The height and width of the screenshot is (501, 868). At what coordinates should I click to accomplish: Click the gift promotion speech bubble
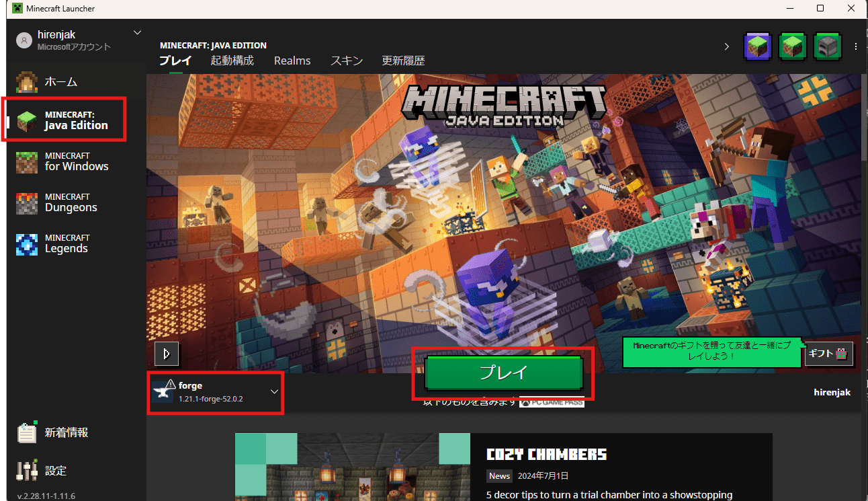pyautogui.click(x=711, y=351)
